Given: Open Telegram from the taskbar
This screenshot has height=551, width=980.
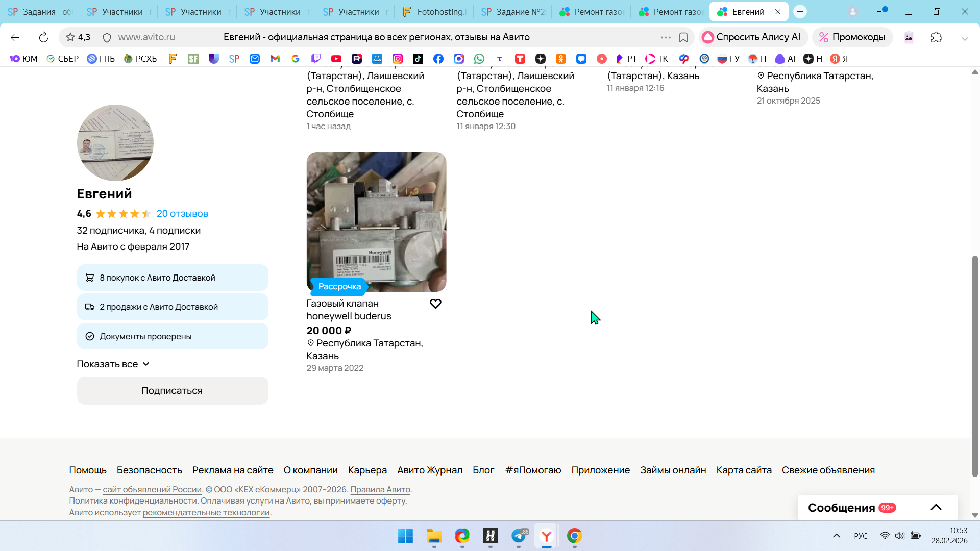Looking at the screenshot, I should pos(519,536).
